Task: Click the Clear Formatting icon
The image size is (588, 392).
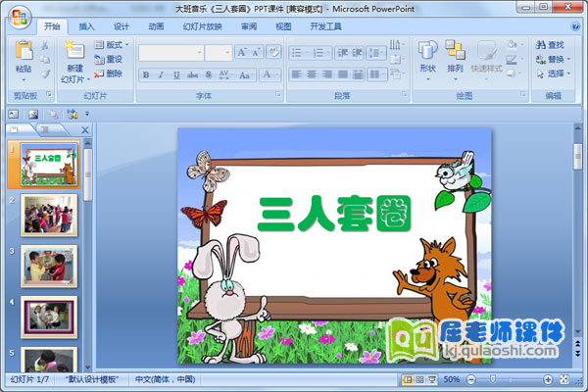Action: tap(273, 53)
